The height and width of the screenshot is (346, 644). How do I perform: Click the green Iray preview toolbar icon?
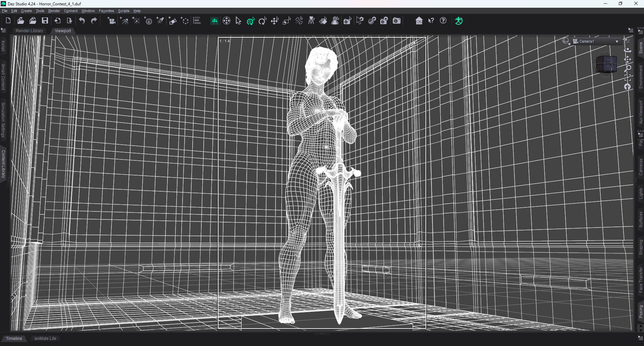[214, 21]
